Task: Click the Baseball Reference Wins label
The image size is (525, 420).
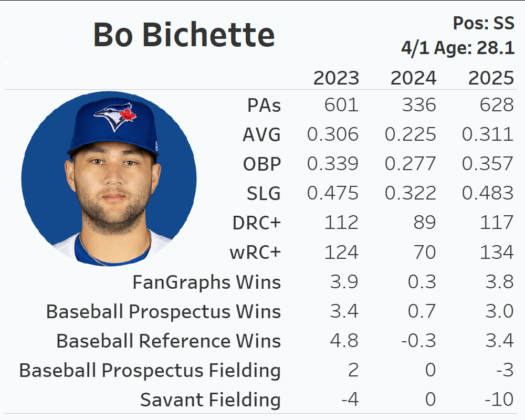Action: pos(169,341)
